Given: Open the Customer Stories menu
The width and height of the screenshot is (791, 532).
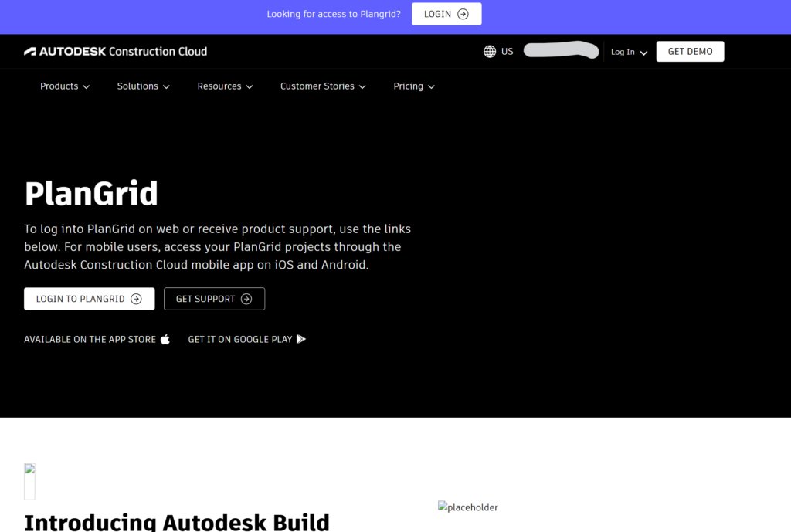Looking at the screenshot, I should [x=323, y=86].
